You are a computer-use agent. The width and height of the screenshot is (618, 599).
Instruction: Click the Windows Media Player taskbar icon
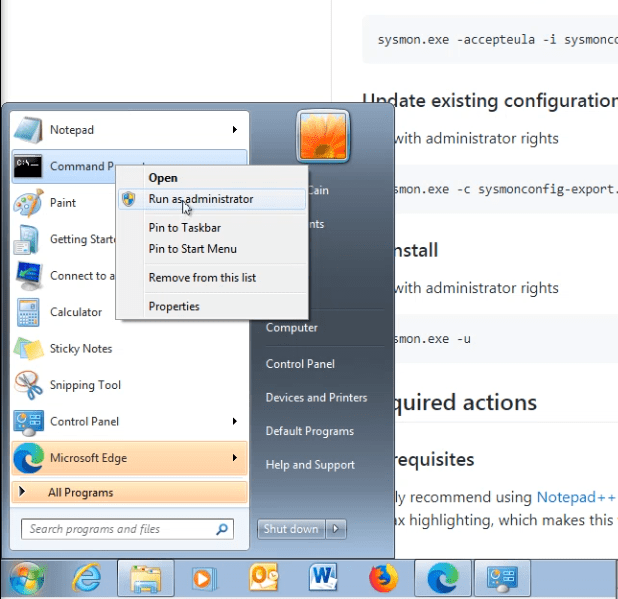click(205, 578)
